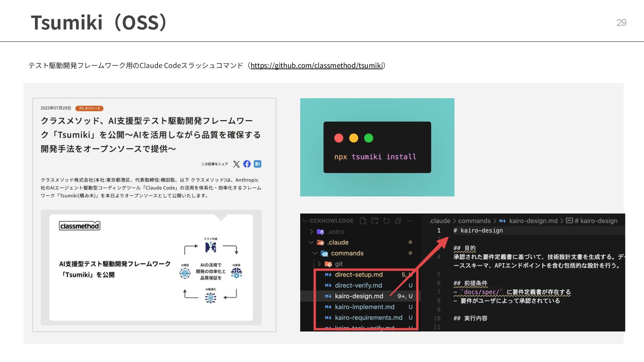Open the tsumiki GitHub repository link
Viewport: 644px width, 362px height.
tap(316, 65)
